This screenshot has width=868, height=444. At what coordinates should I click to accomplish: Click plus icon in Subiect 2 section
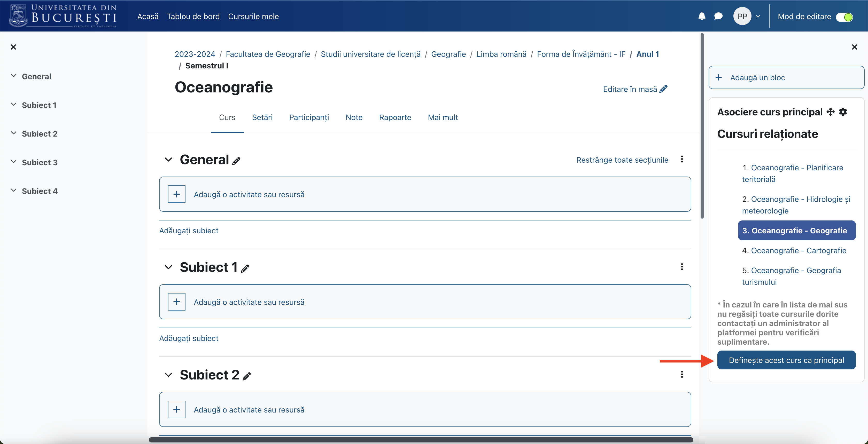click(x=176, y=410)
